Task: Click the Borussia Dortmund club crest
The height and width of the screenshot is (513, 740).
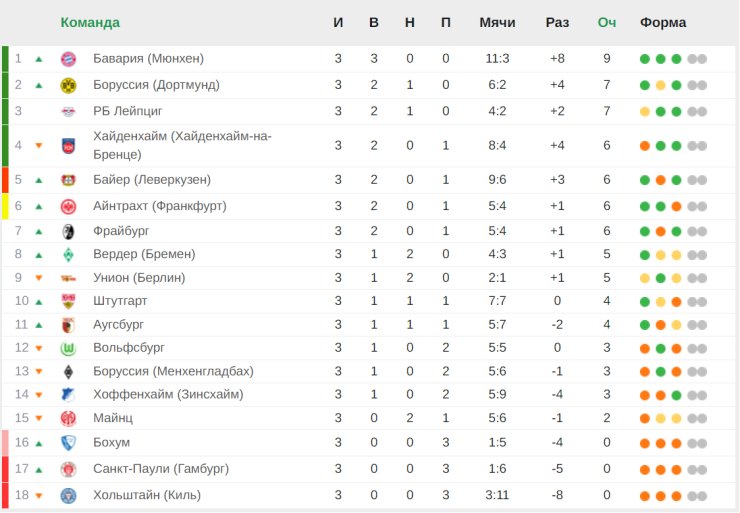Action: click(68, 85)
